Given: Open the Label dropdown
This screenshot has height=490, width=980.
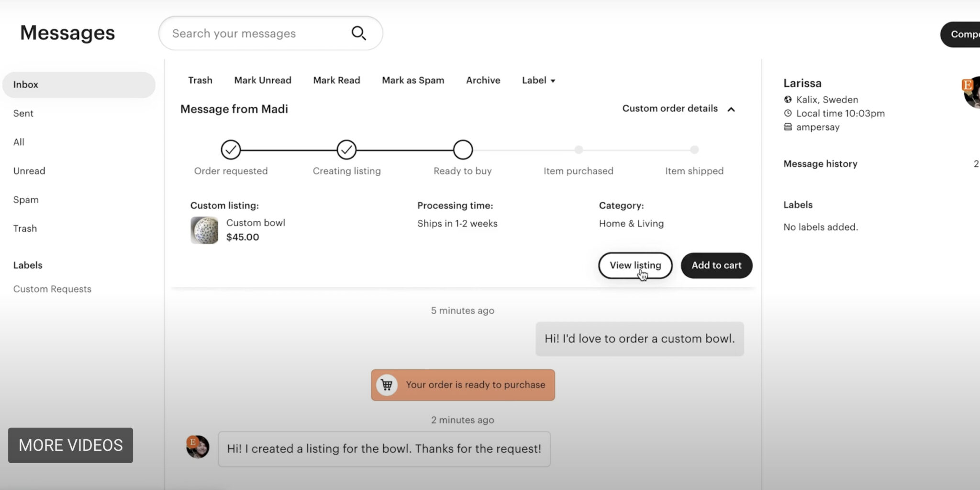Looking at the screenshot, I should click(538, 80).
